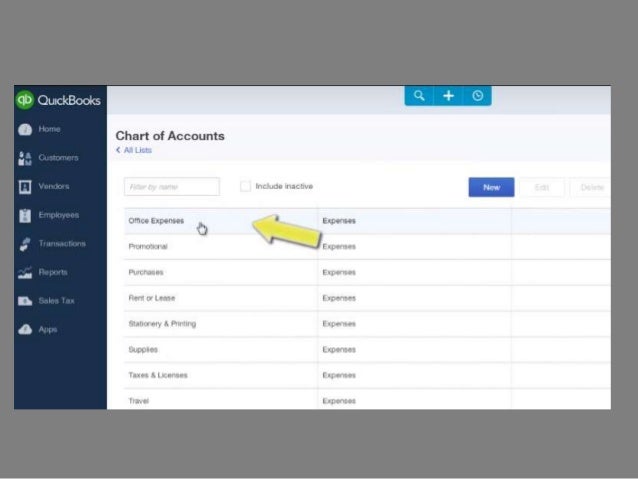Go to Home menu label

click(x=49, y=129)
